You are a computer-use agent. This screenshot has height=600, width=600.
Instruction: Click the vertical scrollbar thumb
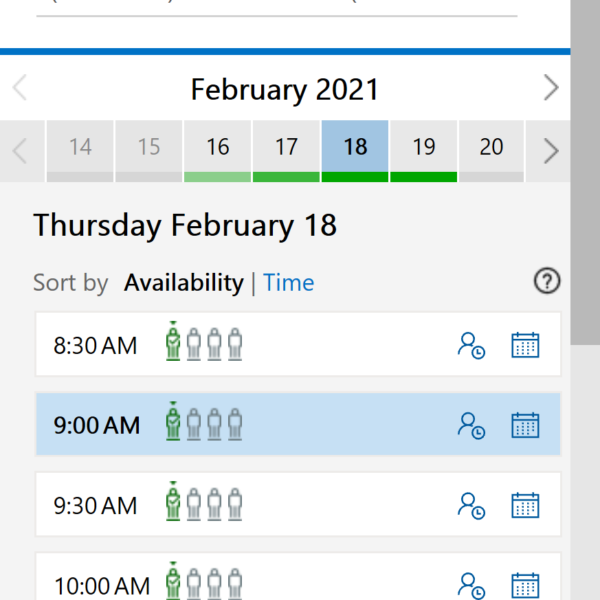(x=585, y=172)
